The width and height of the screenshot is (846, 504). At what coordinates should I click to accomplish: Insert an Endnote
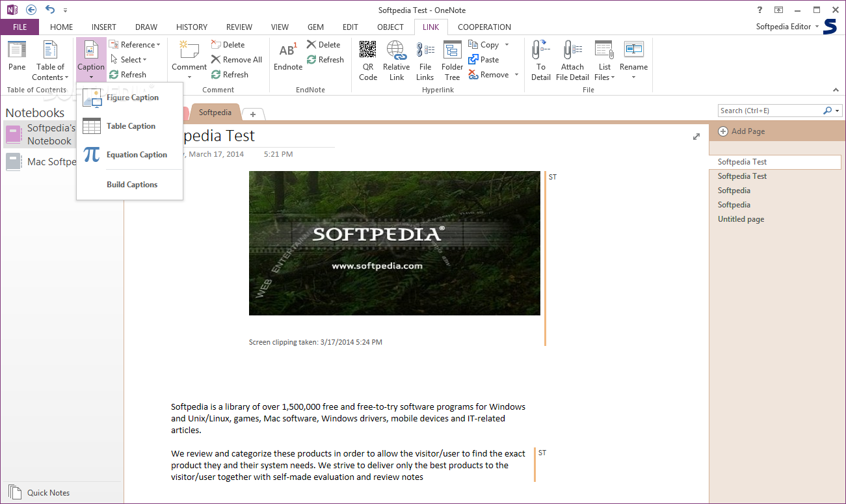[x=287, y=56]
